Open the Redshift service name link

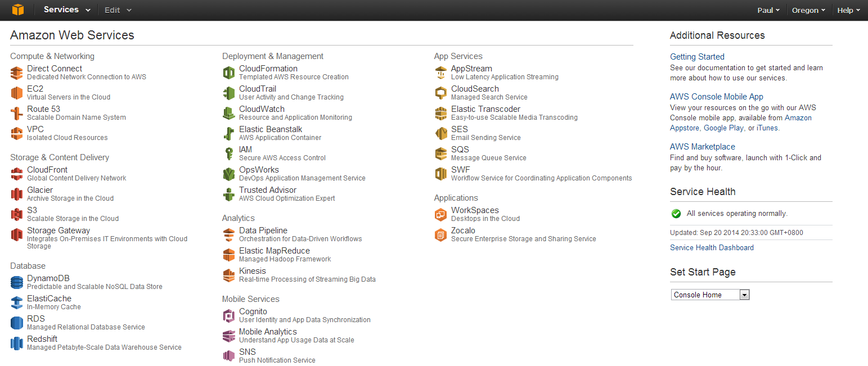pos(42,339)
